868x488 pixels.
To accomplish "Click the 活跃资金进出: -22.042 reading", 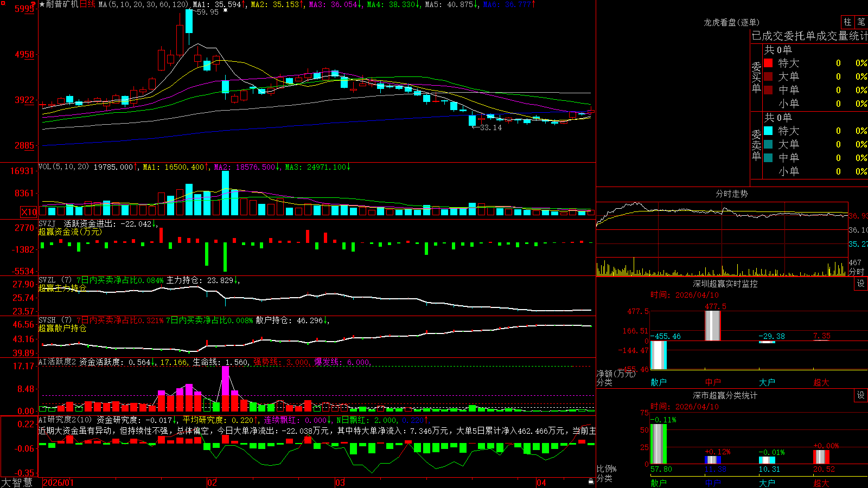I will tap(108, 223).
